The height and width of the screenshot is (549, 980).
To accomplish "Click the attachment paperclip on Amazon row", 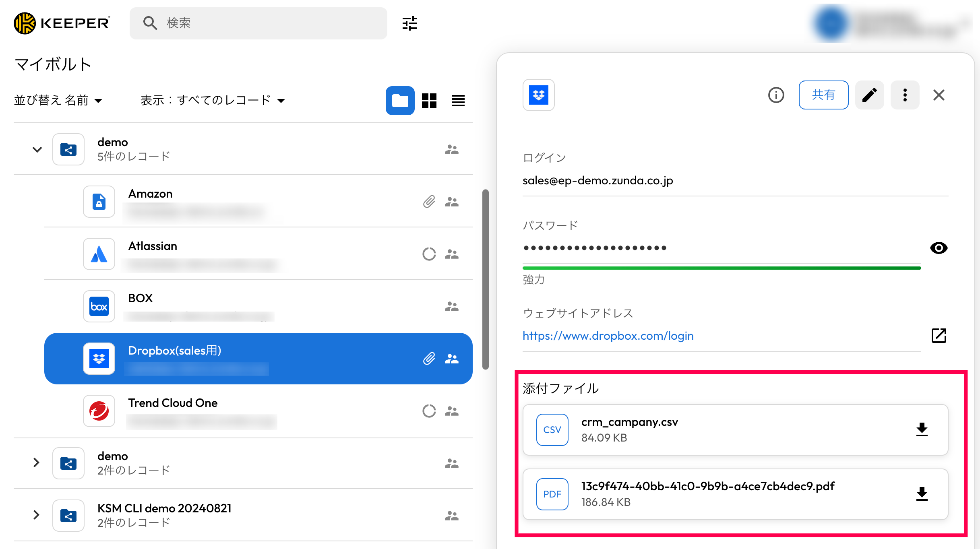I will [x=429, y=202].
